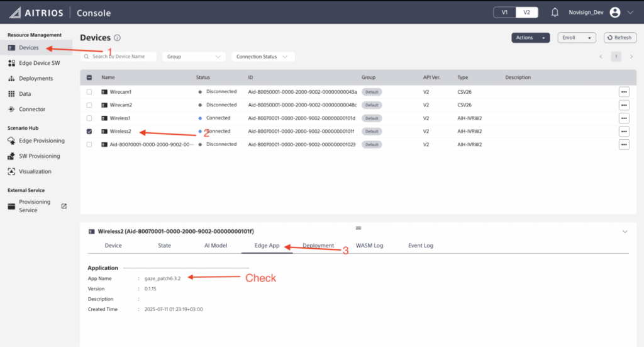Open the Actions dropdown button
Screen dimensions: 644x347
point(531,38)
